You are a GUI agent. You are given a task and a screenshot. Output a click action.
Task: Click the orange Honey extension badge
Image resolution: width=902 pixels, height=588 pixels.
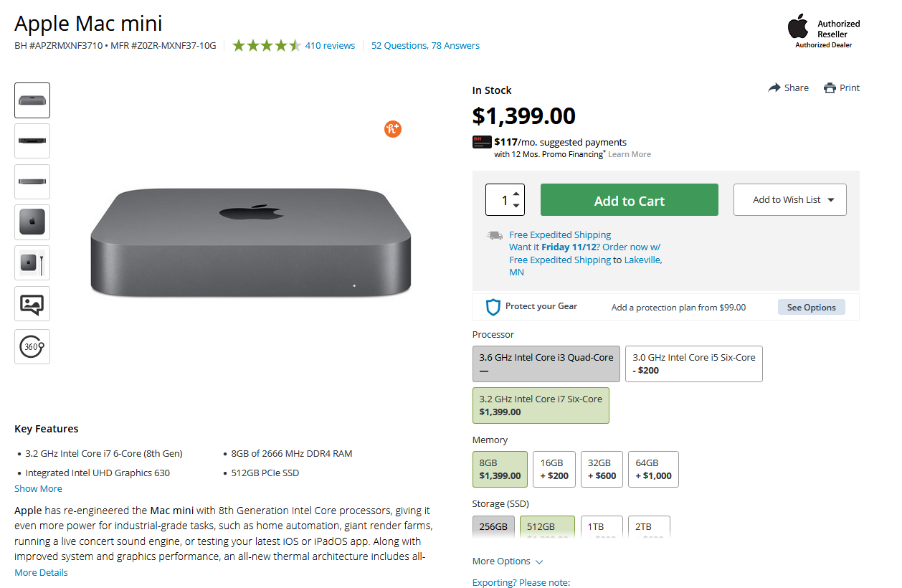[392, 129]
